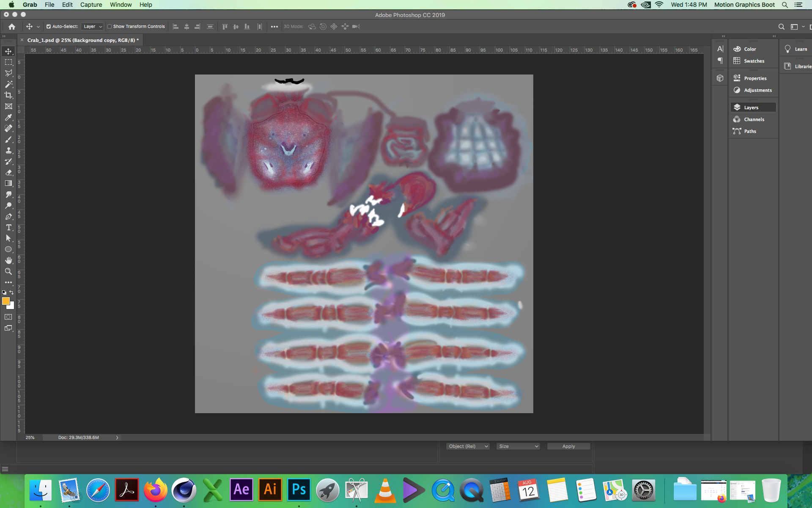Select the Clone Stamp tool

(x=8, y=150)
